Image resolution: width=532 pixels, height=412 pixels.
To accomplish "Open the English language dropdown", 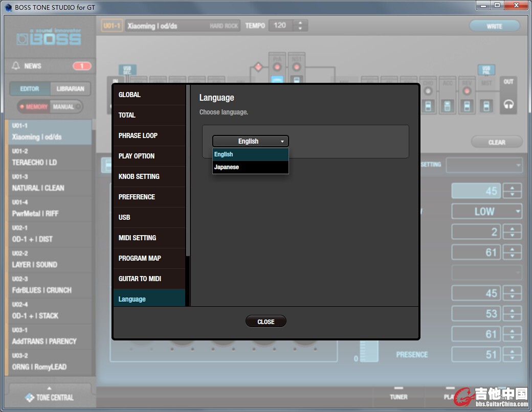I will (x=251, y=141).
